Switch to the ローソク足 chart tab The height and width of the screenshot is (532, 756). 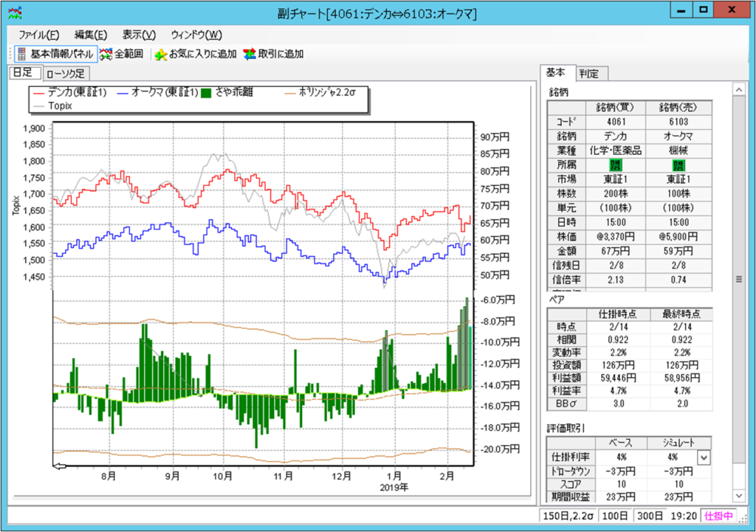[x=66, y=73]
